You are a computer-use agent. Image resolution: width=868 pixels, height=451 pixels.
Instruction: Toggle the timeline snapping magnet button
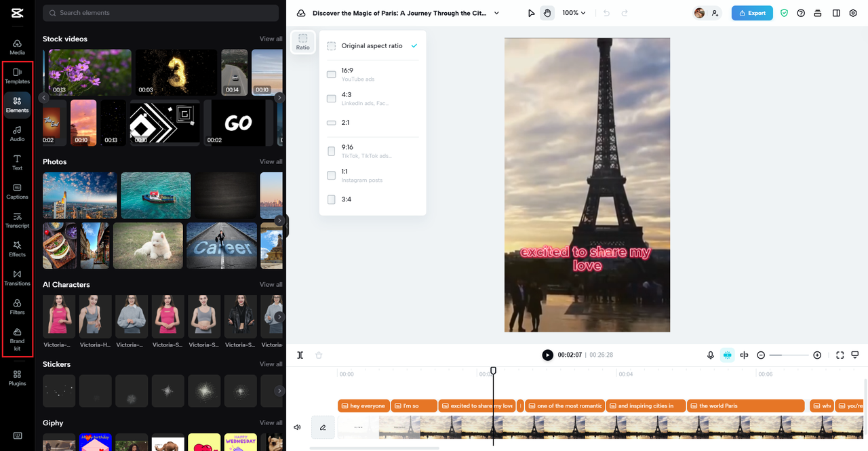727,355
